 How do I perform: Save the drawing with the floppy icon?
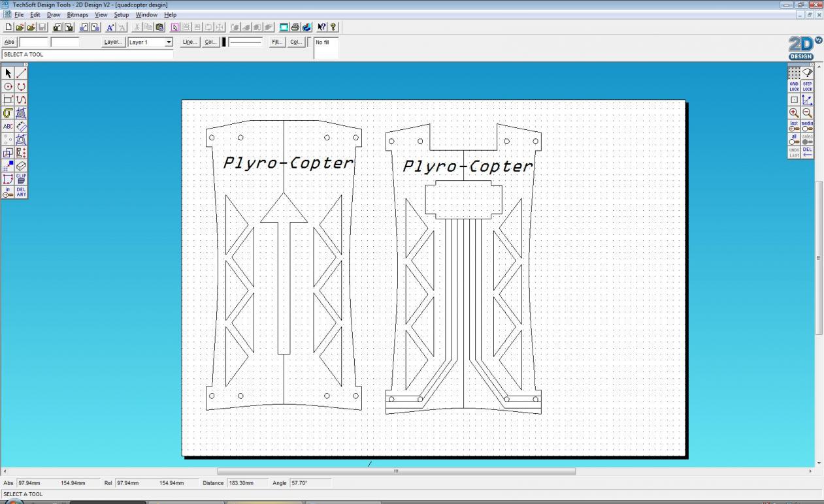[42, 27]
